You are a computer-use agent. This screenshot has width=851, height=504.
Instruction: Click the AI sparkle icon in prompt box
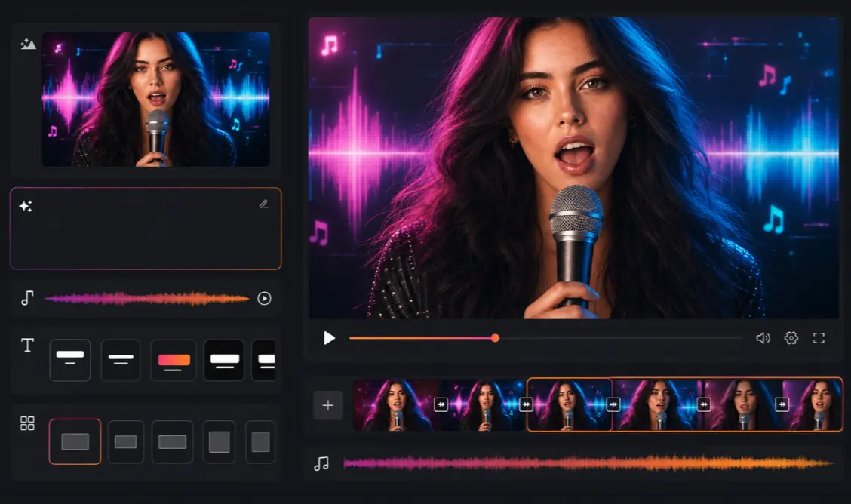pos(26,206)
